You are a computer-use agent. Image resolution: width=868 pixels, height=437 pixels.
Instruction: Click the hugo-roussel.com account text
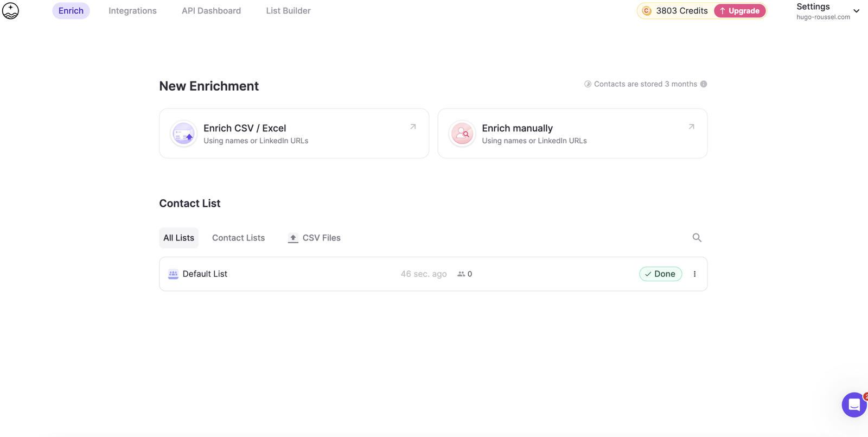(x=823, y=17)
